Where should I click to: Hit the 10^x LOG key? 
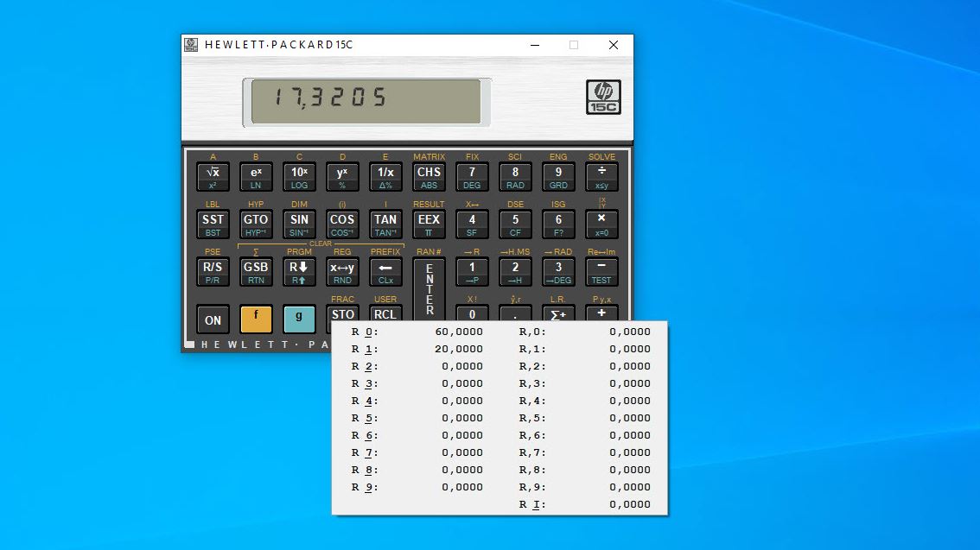pyautogui.click(x=299, y=177)
